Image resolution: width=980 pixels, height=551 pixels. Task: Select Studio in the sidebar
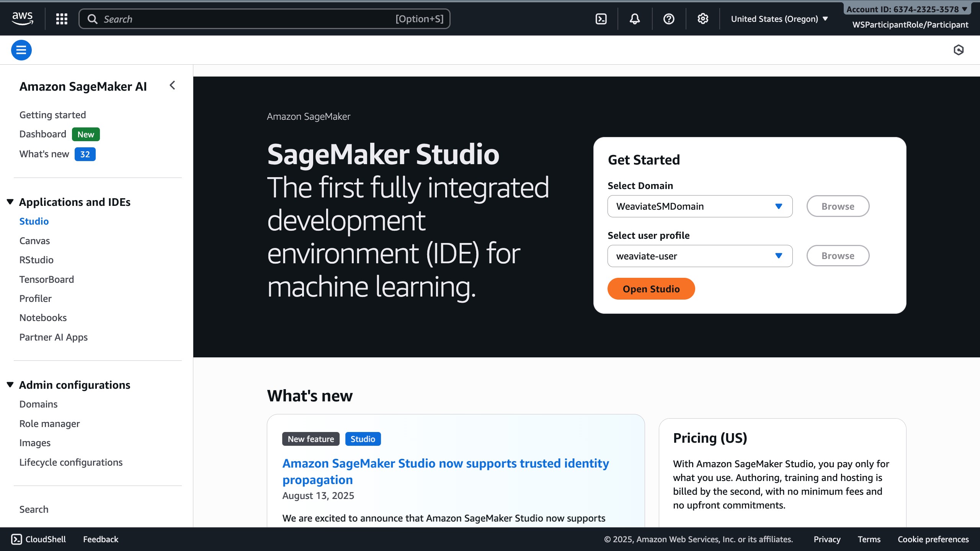coord(34,221)
